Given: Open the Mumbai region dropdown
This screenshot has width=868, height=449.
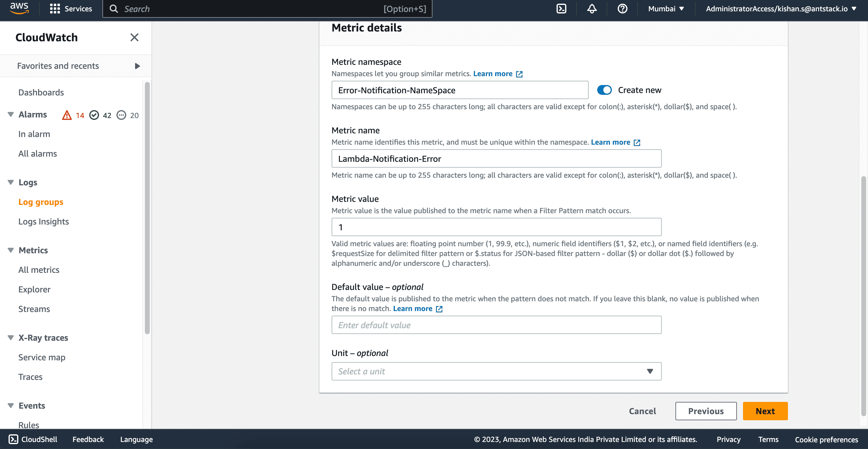Looking at the screenshot, I should 666,9.
